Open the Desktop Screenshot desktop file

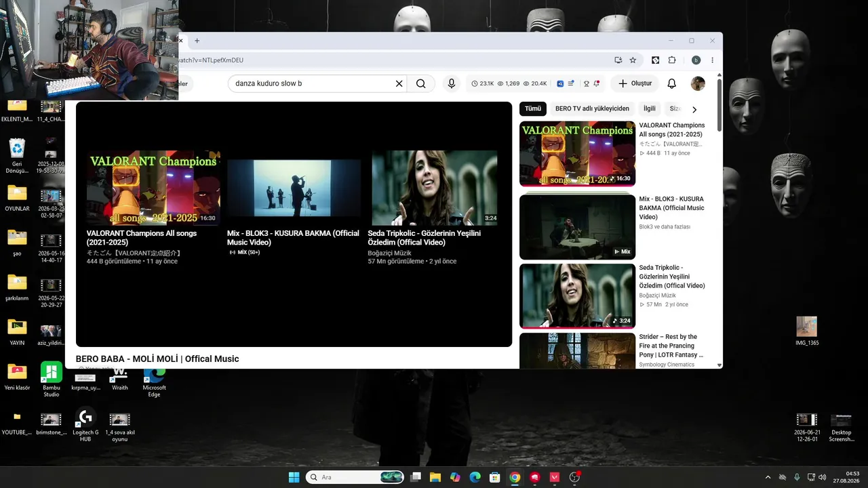coord(842,427)
